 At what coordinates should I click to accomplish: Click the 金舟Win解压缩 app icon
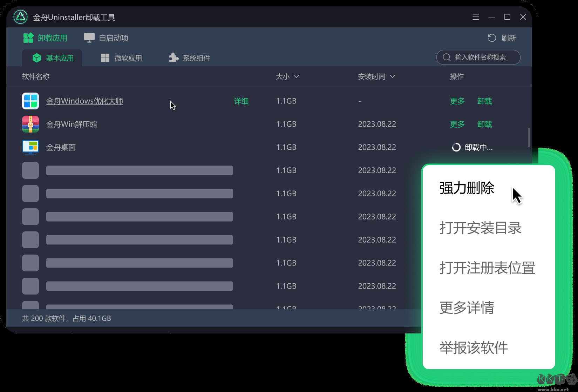point(30,124)
